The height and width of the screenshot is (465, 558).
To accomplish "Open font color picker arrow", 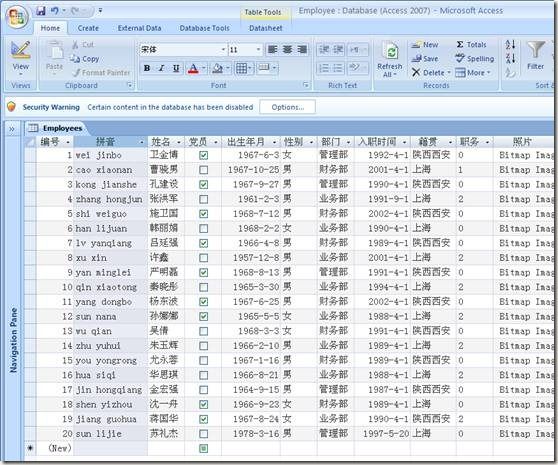I will [204, 68].
